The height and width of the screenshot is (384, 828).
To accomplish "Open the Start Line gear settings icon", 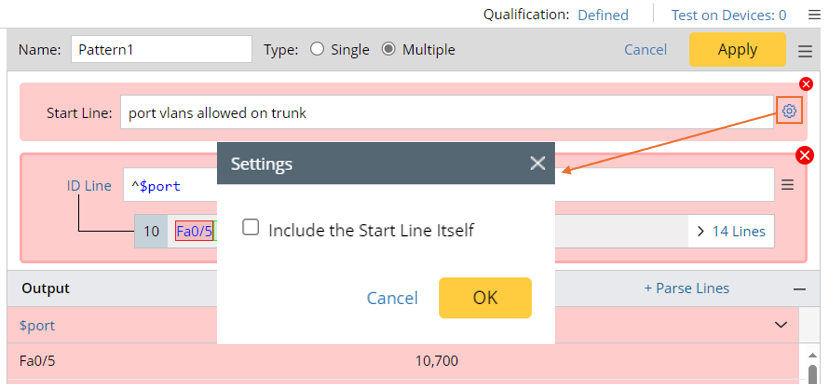I will click(x=789, y=111).
